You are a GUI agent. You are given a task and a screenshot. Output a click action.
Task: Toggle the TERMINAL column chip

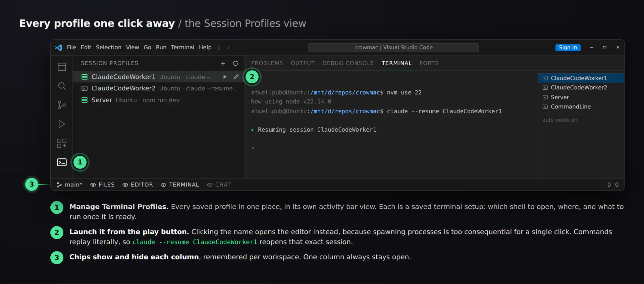(180, 185)
